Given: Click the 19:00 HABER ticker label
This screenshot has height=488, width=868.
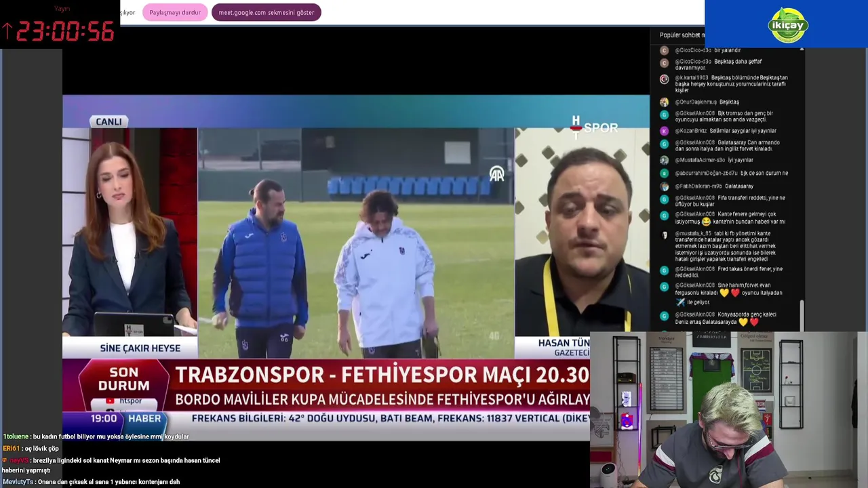Looking at the screenshot, I should (x=126, y=419).
